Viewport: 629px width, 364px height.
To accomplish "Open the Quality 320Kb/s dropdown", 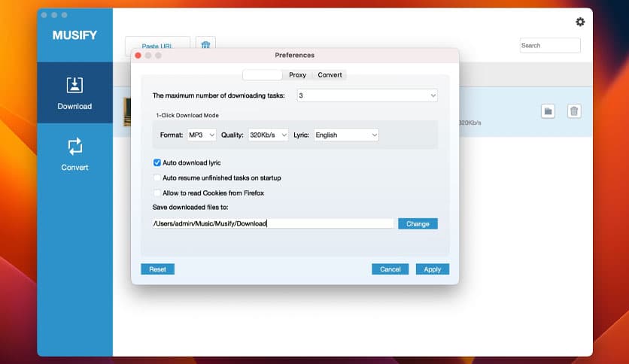I will coord(268,135).
